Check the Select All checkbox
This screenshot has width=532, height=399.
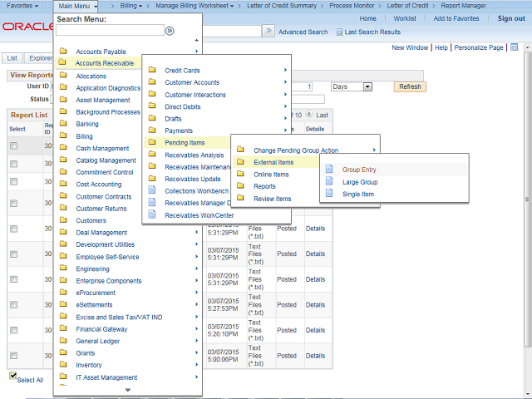(12, 376)
